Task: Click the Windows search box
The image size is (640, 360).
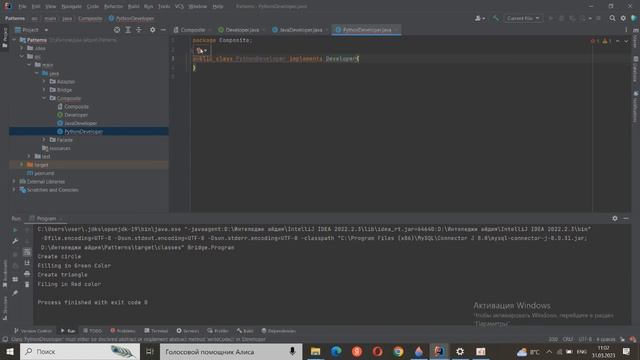Action: click(x=80, y=351)
